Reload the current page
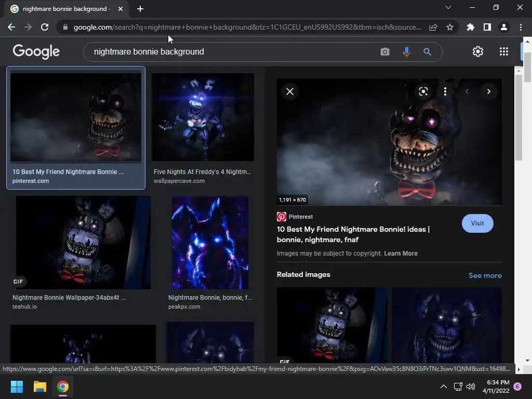The height and width of the screenshot is (399, 532). pyautogui.click(x=45, y=27)
